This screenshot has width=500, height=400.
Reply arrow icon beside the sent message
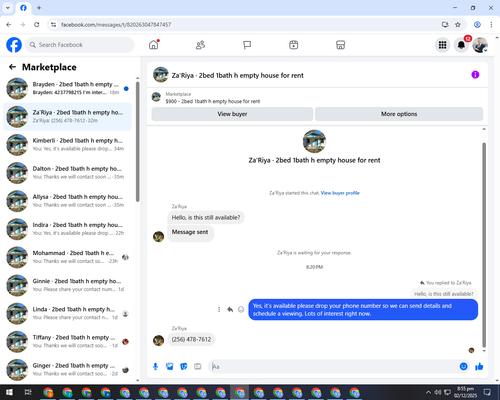click(x=230, y=310)
